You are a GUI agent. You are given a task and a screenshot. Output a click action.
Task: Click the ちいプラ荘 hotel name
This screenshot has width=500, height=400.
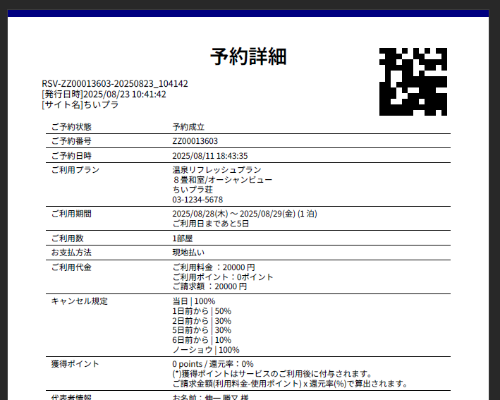tap(192, 190)
